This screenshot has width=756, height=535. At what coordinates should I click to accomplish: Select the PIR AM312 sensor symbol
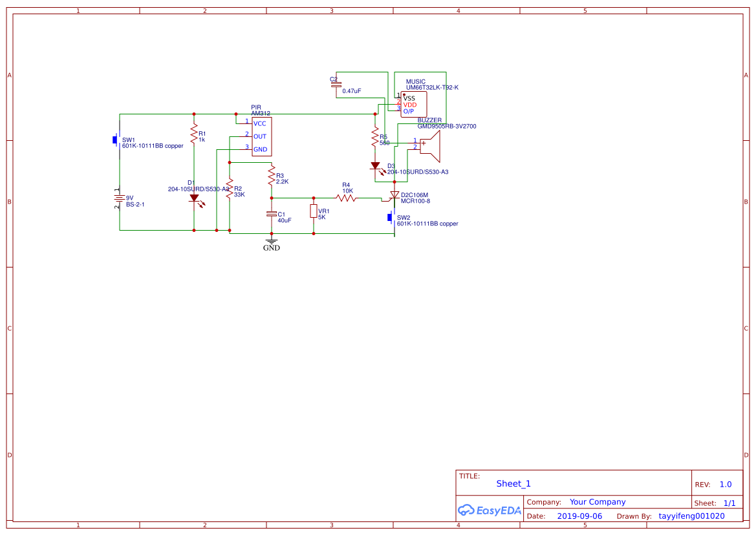tap(262, 136)
